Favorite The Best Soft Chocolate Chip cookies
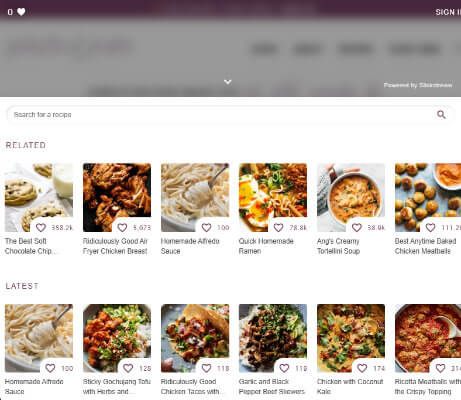461x400 pixels. pyautogui.click(x=41, y=228)
